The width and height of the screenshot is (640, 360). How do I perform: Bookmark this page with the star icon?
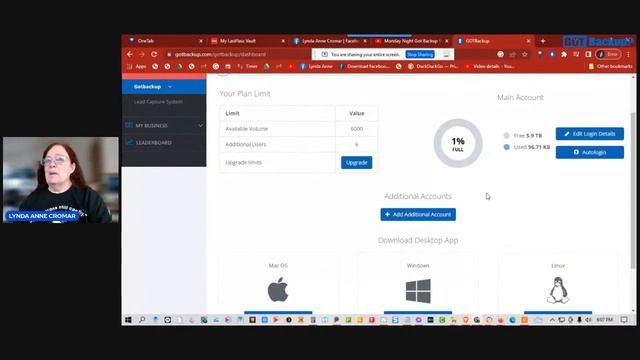(524, 54)
